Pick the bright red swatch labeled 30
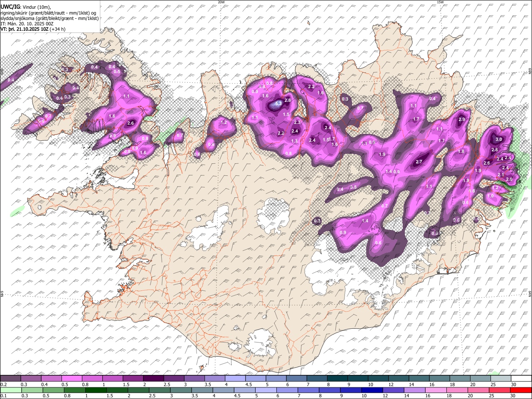532x399 pixels. point(520,390)
